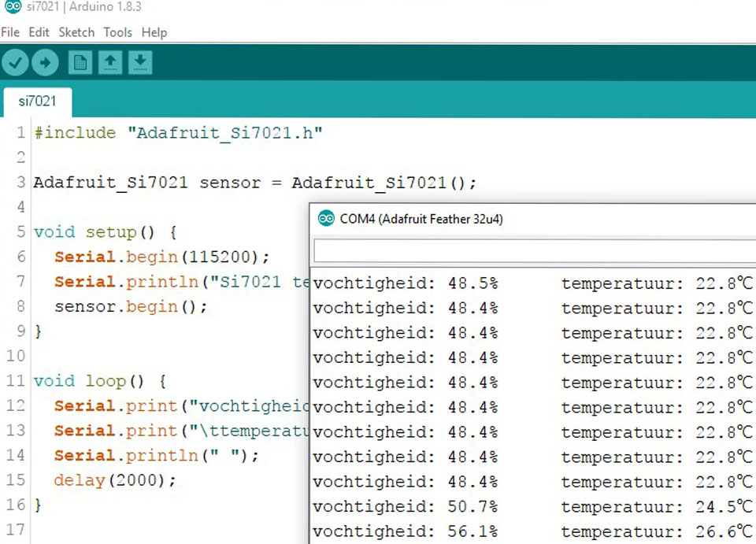Open the Tools menu
756x544 pixels.
coord(117,32)
